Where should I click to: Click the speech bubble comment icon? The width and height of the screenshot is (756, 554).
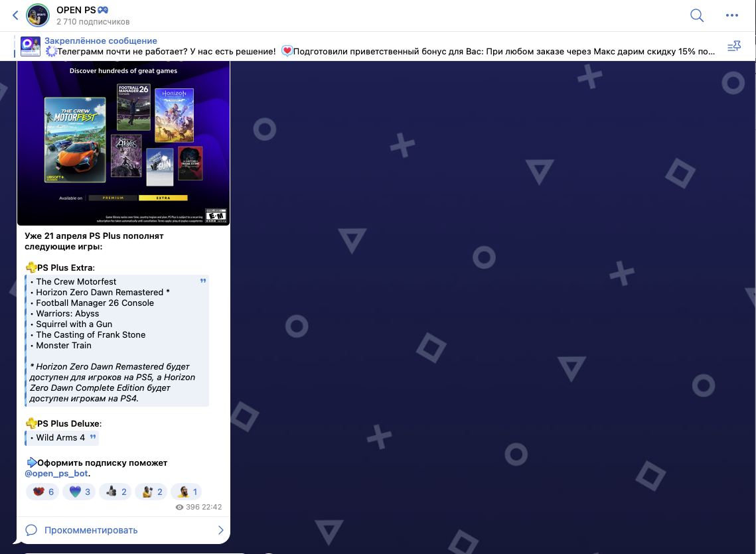(31, 530)
